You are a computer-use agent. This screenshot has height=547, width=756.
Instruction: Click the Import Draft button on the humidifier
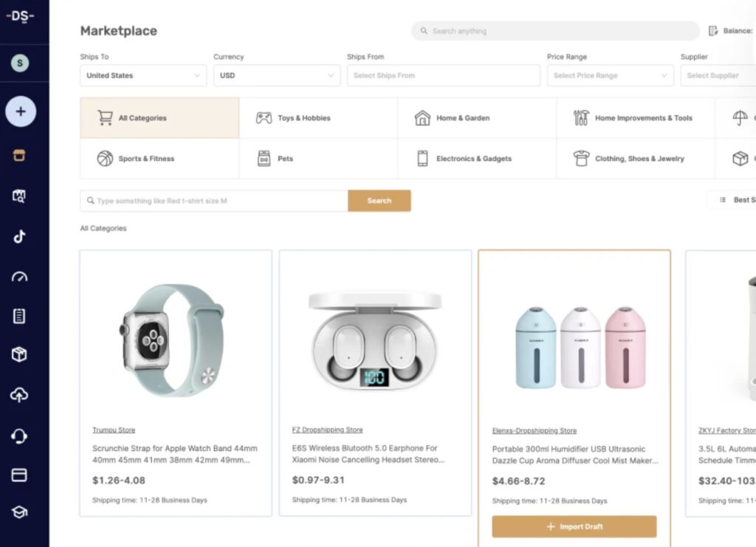(574, 526)
